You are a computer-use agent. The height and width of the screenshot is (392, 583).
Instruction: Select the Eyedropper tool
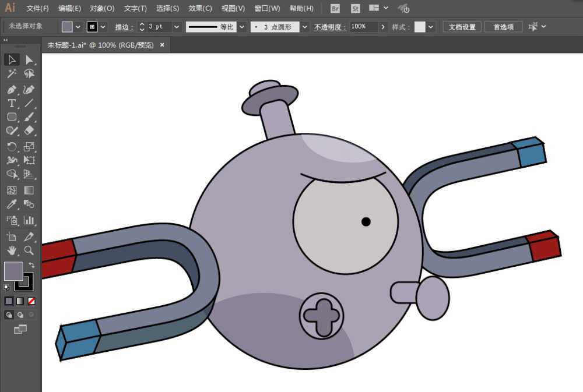[x=12, y=204]
